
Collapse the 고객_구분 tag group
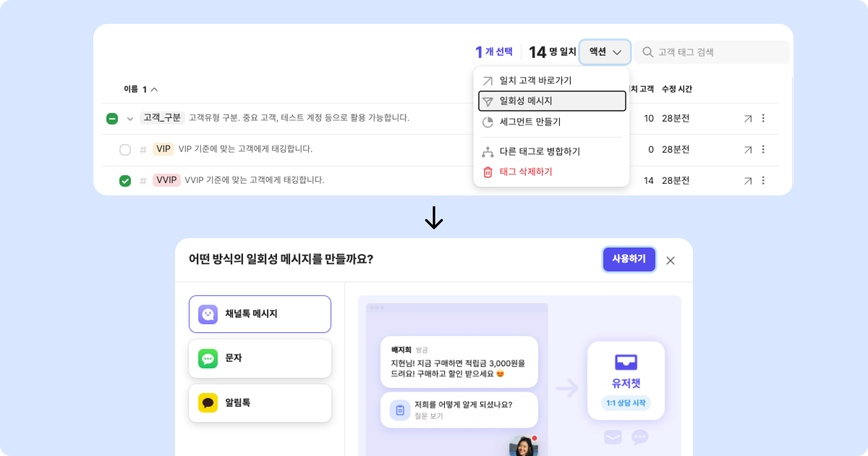pos(130,119)
